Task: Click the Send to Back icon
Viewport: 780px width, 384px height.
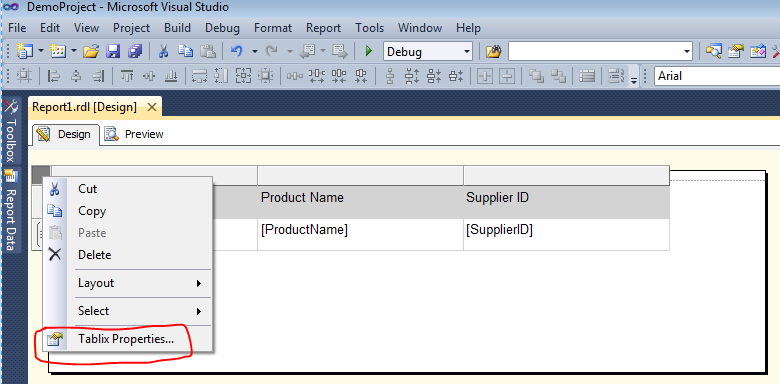Action: (559, 76)
